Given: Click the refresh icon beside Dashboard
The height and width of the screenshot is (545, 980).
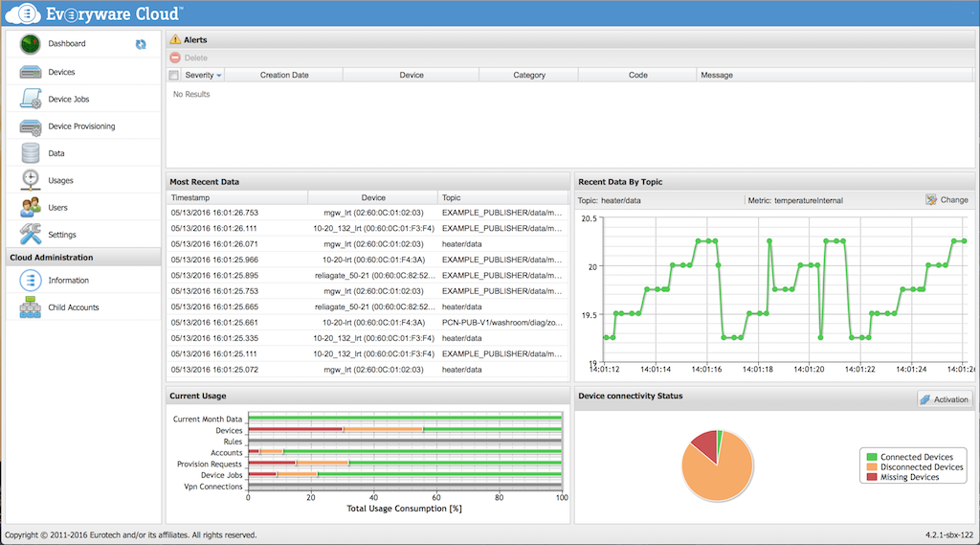Looking at the screenshot, I should [141, 44].
